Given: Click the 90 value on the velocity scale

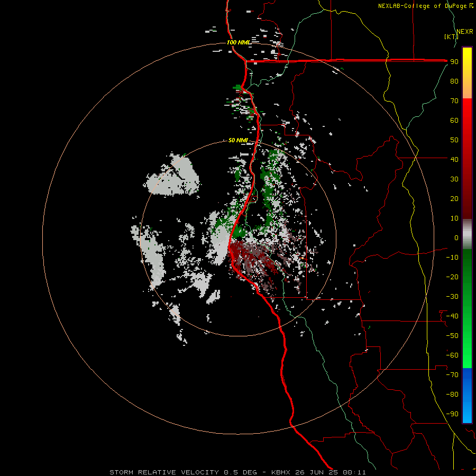Looking at the screenshot, I should tap(454, 62).
